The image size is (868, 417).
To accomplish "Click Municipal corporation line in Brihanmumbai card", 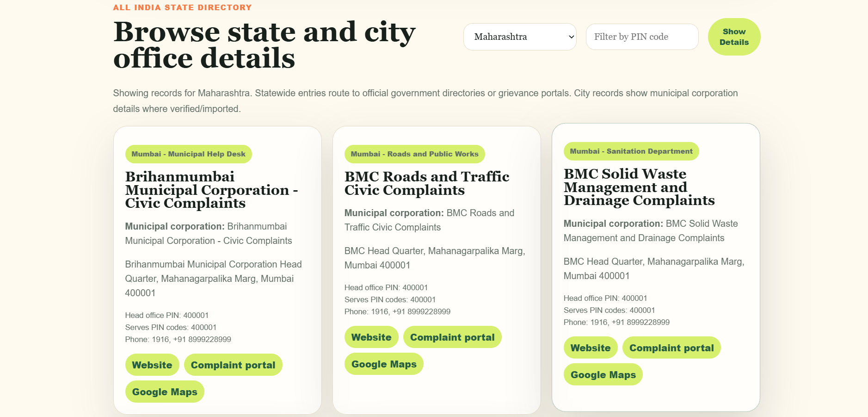I will (x=209, y=233).
